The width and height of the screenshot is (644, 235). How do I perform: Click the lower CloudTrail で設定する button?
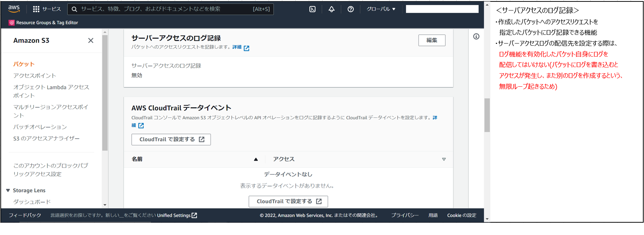(x=288, y=202)
